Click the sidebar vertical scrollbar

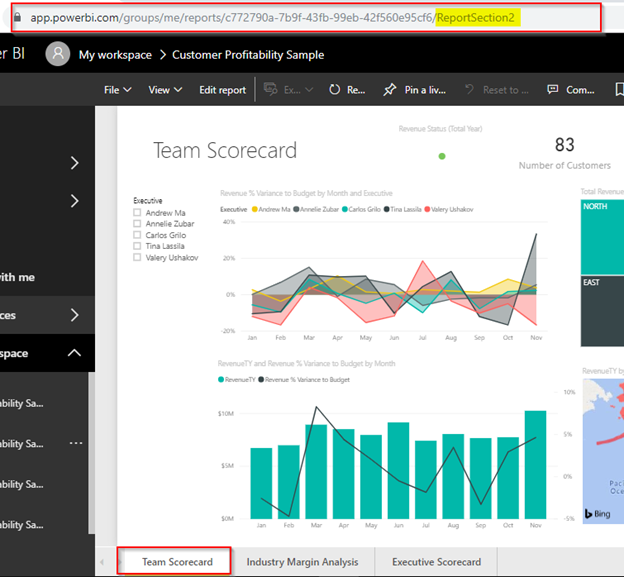[x=92, y=453]
